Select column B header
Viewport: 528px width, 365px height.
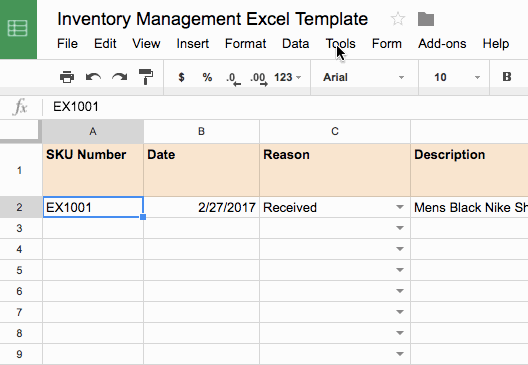coord(201,131)
